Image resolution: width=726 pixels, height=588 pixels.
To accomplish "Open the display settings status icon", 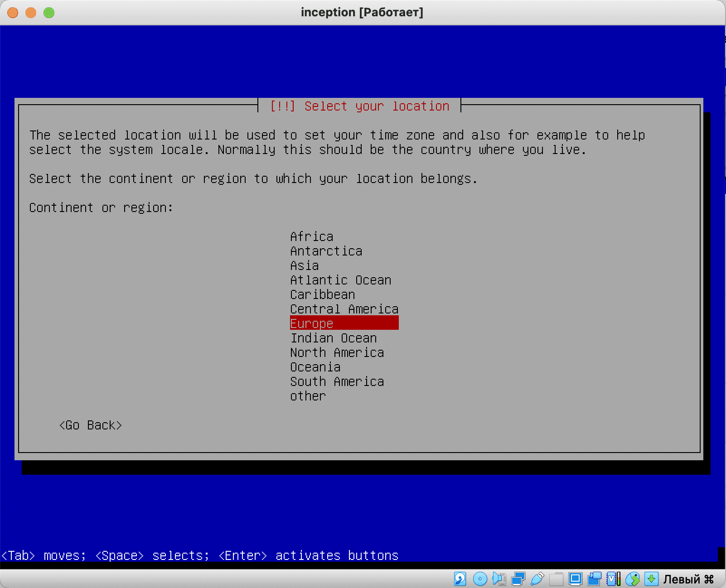I will tap(575, 578).
